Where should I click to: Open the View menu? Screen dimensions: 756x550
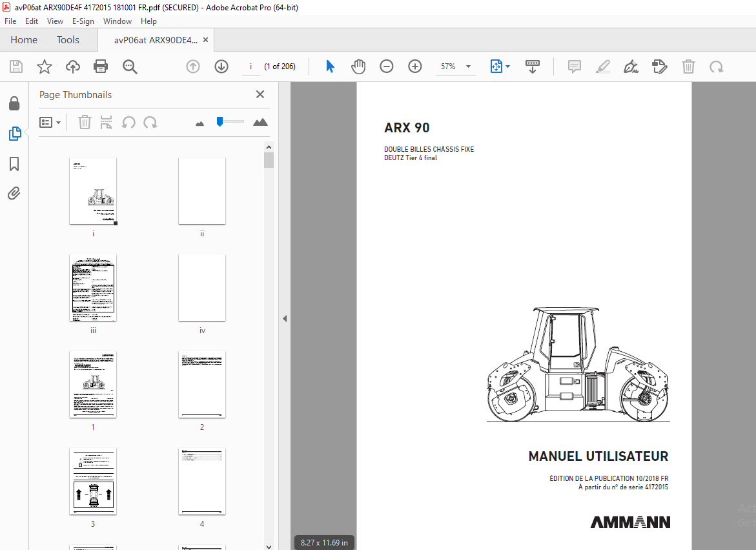click(x=55, y=21)
